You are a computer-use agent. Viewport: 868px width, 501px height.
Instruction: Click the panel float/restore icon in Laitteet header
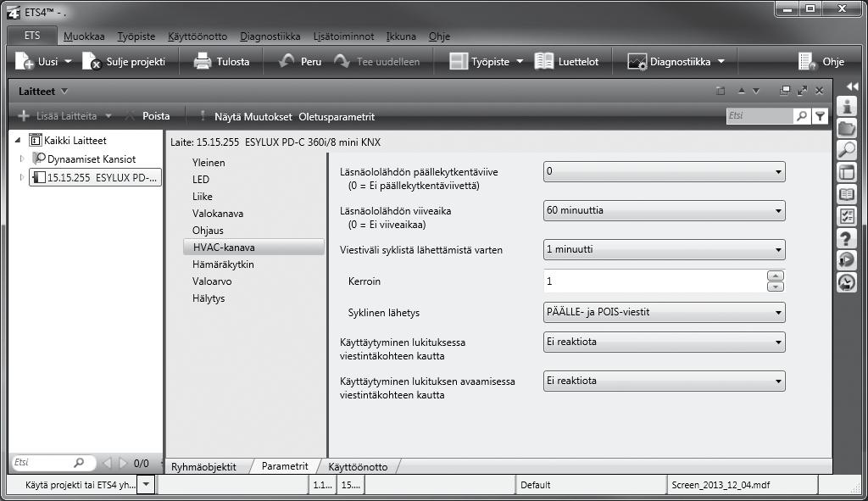click(784, 90)
